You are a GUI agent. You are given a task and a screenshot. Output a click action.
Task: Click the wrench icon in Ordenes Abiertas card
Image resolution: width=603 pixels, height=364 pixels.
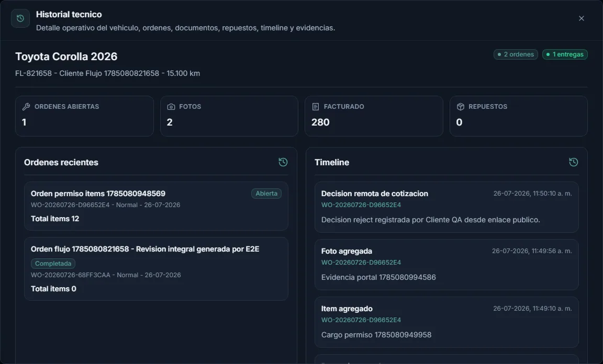pos(26,107)
